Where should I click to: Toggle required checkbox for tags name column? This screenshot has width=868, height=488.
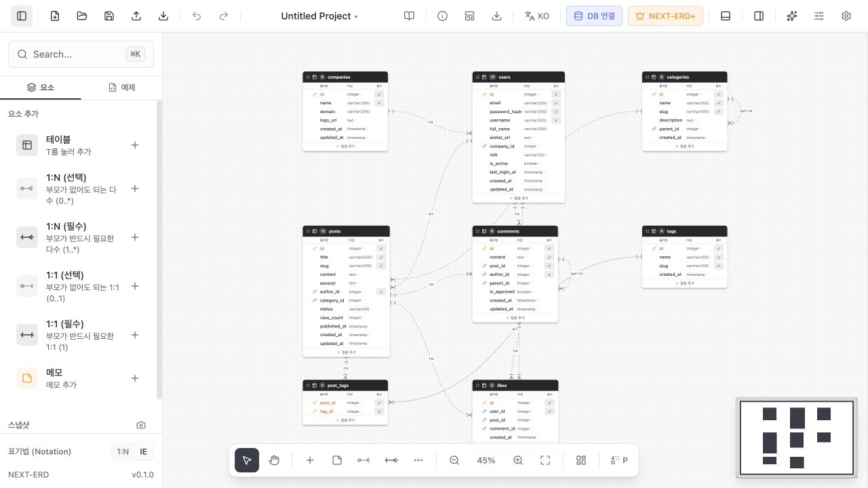719,258
